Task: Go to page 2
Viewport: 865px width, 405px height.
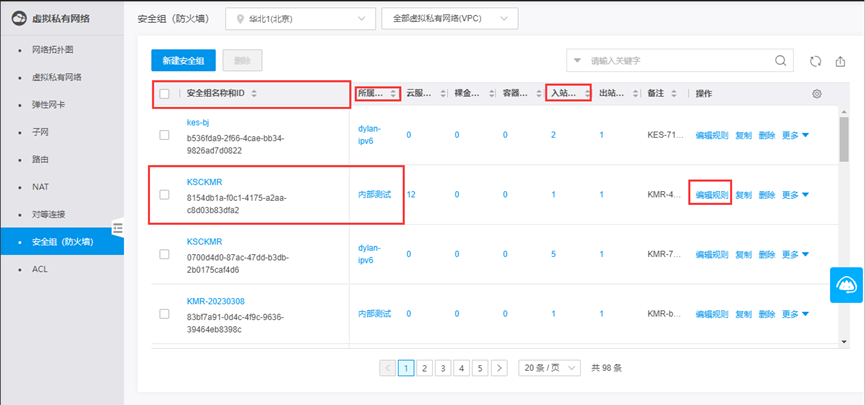Action: coord(424,367)
